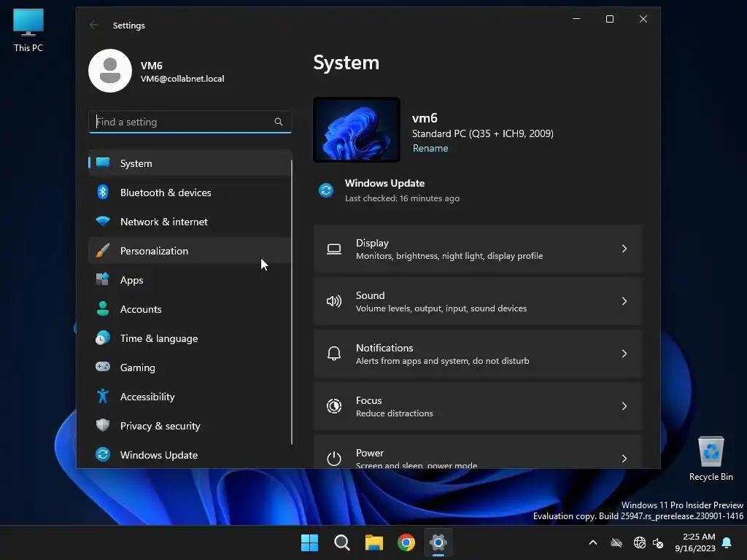Viewport: 747px width, 560px height.
Task: Open Accessibility category
Action: pyautogui.click(x=190, y=397)
